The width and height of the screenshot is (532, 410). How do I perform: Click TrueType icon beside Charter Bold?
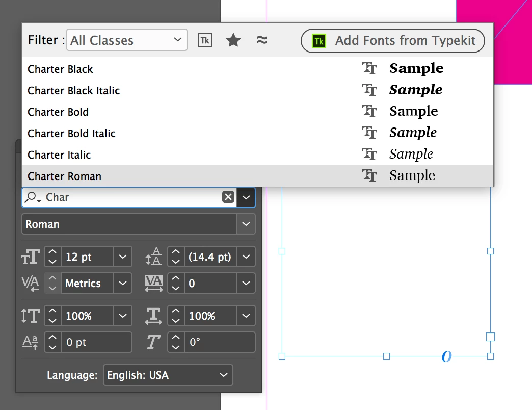(x=369, y=111)
